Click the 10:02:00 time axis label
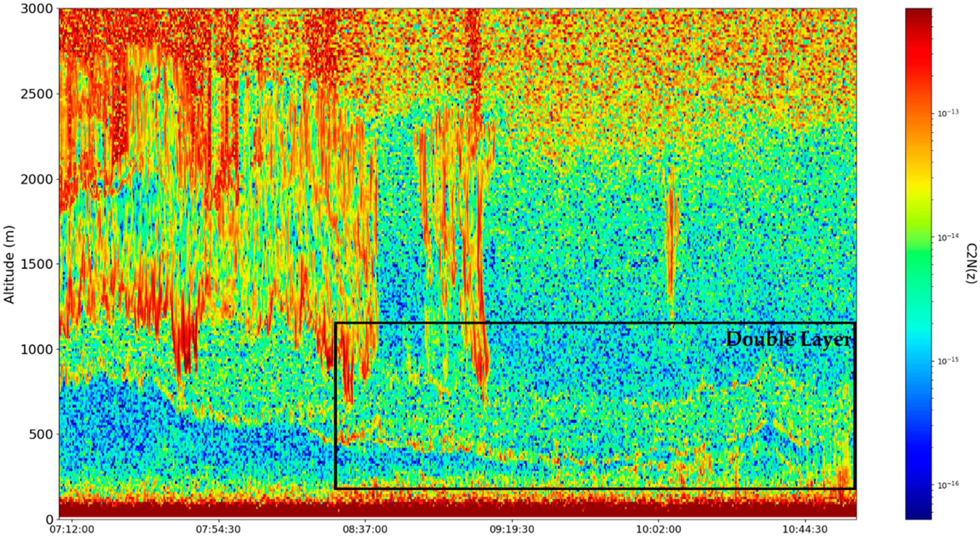Screen dimensions: 980x538 (659, 530)
